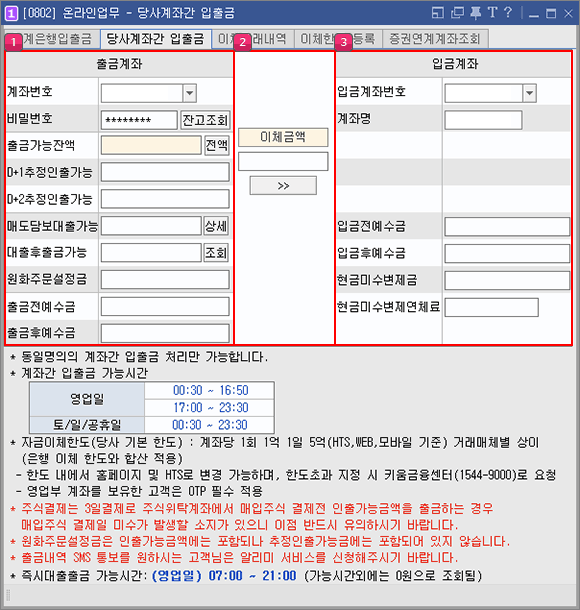Image resolution: width=580 pixels, height=610 pixels.
Task: Click the 조회 button next to 대출후출금가능
Action: [x=216, y=253]
